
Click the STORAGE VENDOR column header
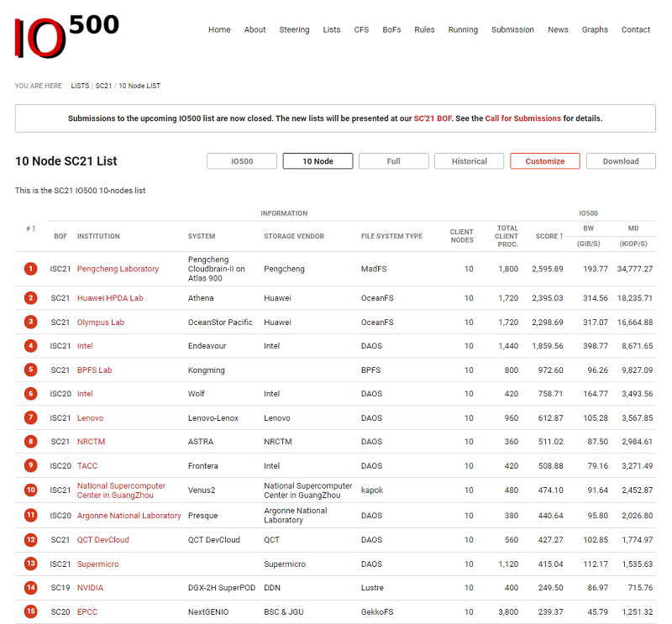point(294,236)
